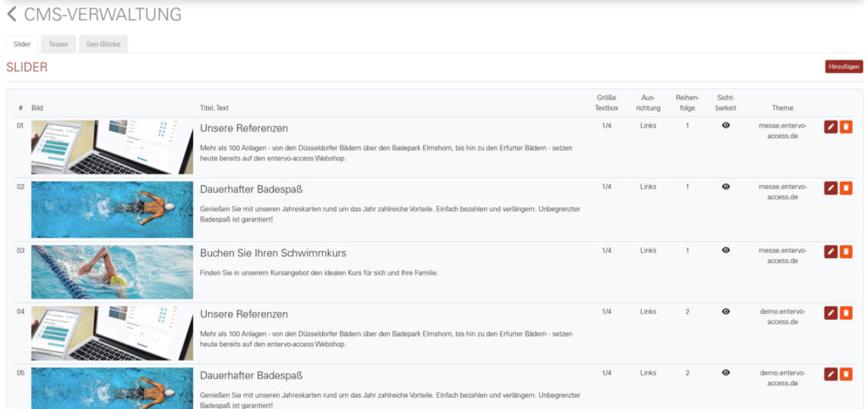
Task: Toggle visibility eye for row 05
Action: pos(726,373)
